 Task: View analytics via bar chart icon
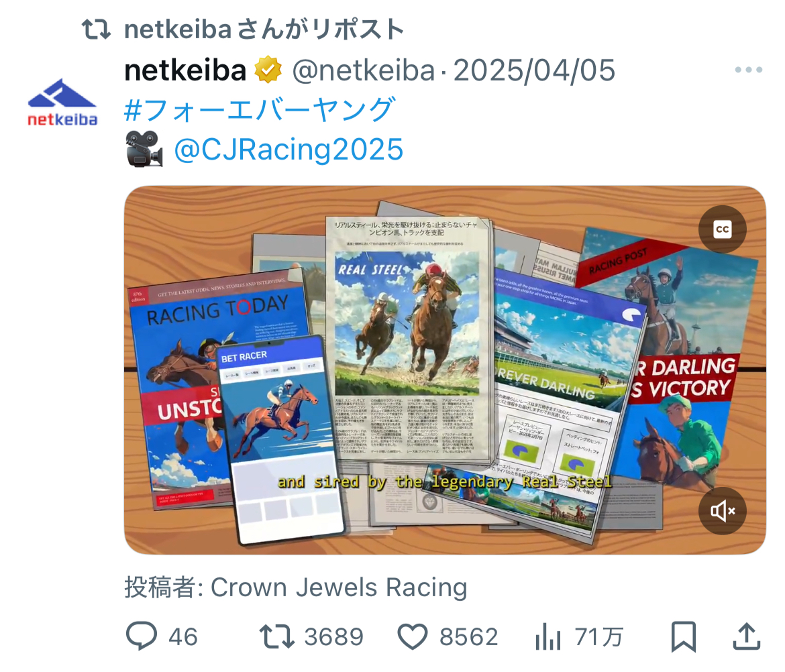coord(547,638)
